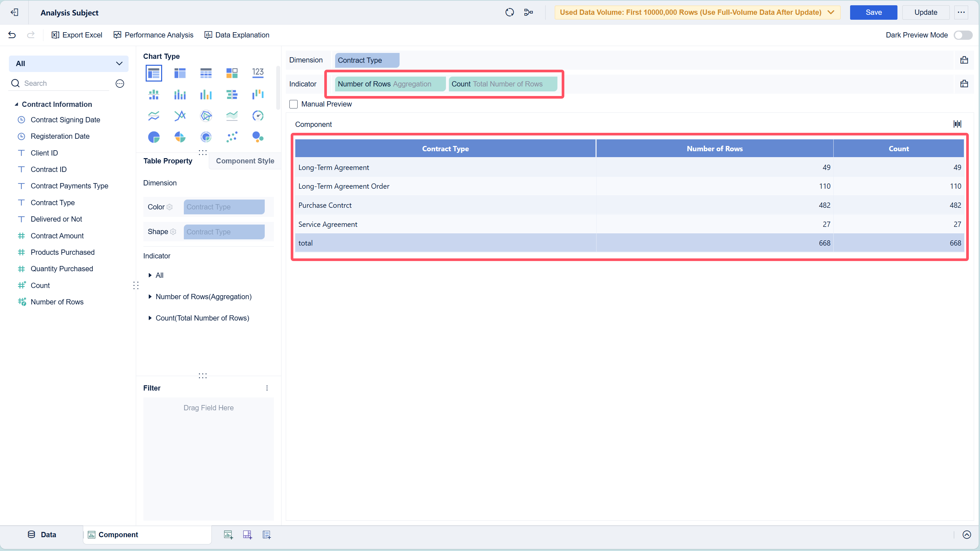Enable the Manual Preview checkbox
This screenshot has height=551, width=980.
pyautogui.click(x=293, y=104)
